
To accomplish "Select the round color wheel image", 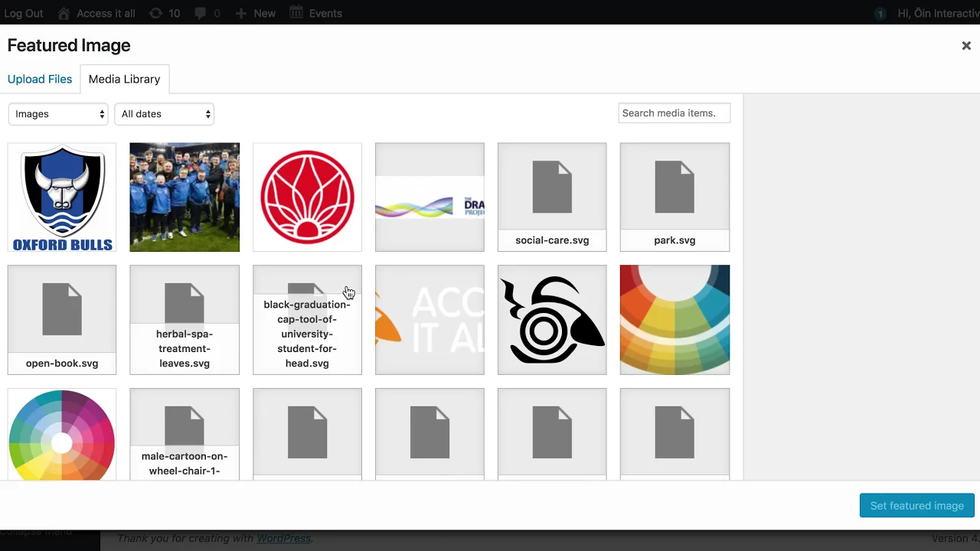I will click(62, 435).
